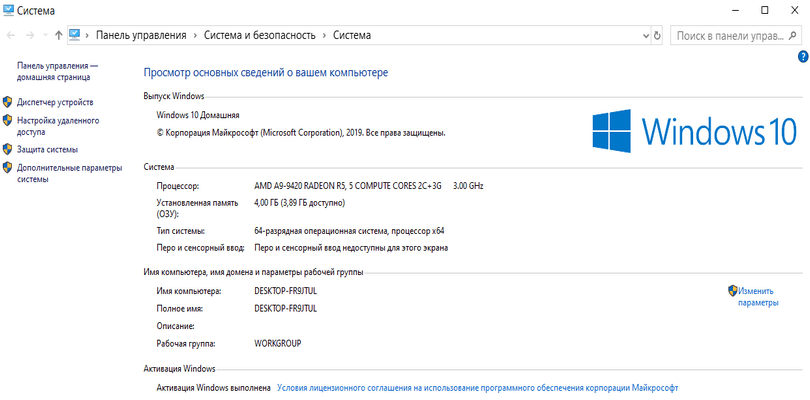Screen dimensions: 810x400
Task: Go to Система и безопасность breadcrumb
Action: point(260,35)
